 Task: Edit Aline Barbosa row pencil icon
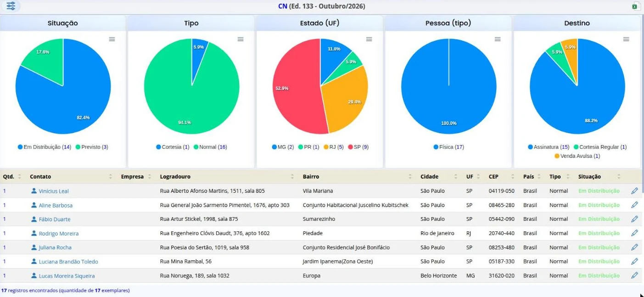click(x=635, y=205)
